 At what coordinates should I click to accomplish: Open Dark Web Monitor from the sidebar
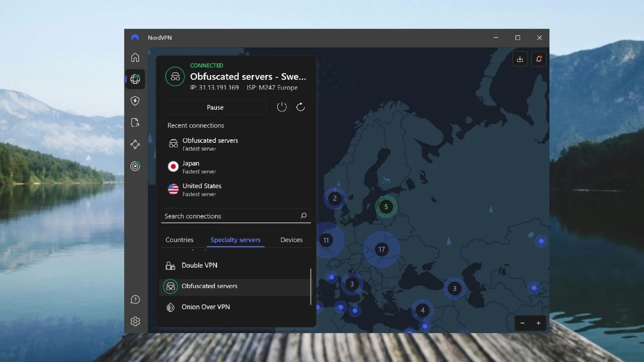click(x=135, y=166)
